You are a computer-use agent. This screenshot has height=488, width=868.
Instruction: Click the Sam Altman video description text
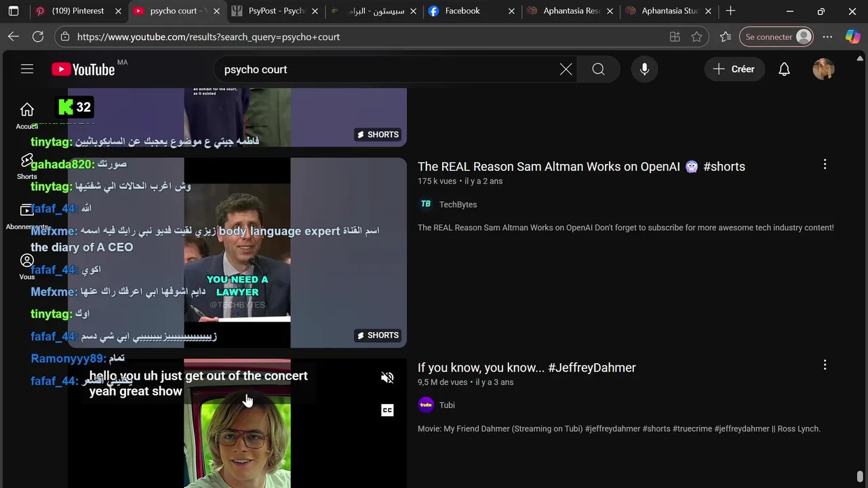pyautogui.click(x=626, y=228)
